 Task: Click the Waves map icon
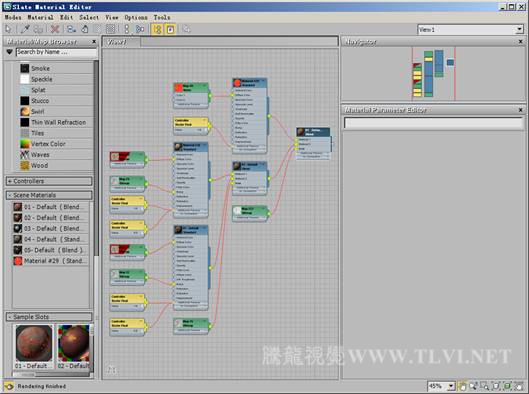click(25, 155)
